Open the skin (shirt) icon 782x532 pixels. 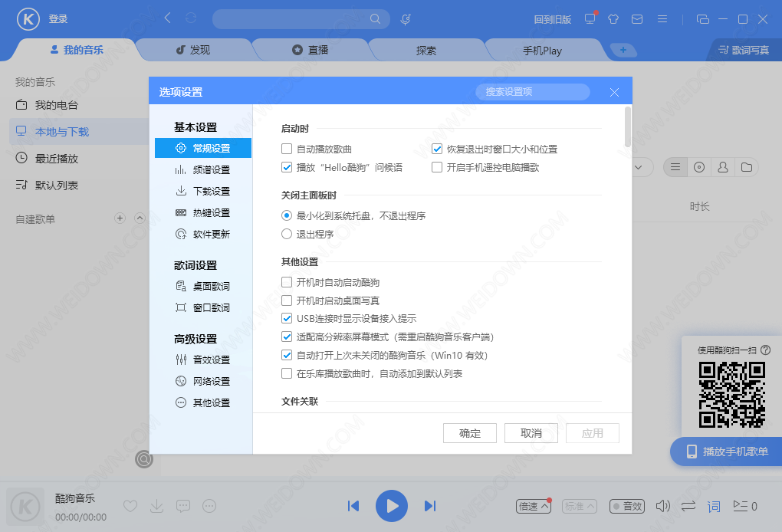click(x=613, y=19)
